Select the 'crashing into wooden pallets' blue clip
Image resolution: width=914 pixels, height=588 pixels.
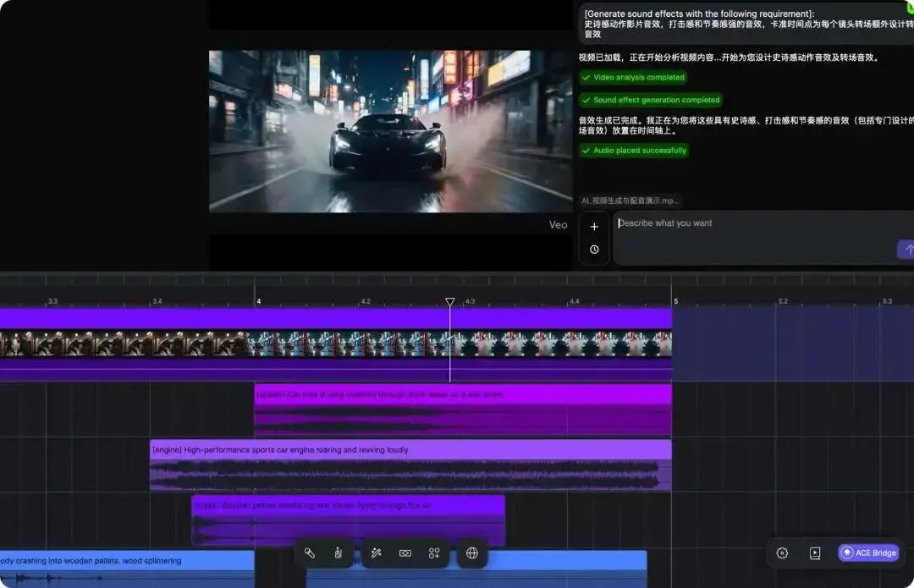click(126, 569)
